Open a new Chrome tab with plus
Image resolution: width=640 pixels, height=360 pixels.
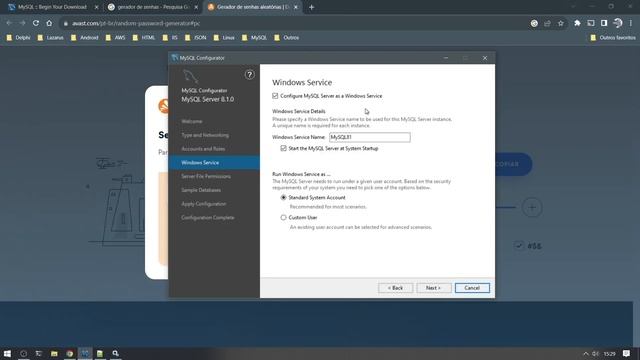(311, 7)
